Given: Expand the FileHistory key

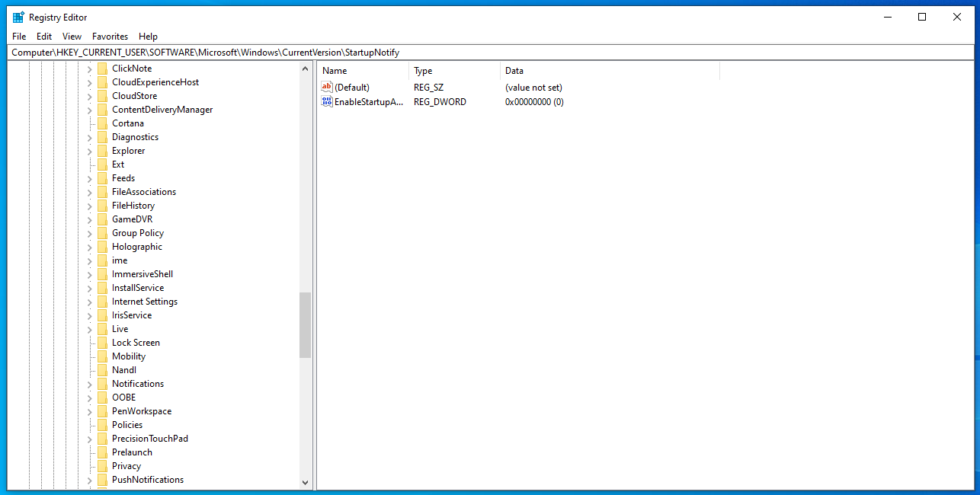Looking at the screenshot, I should pos(89,206).
